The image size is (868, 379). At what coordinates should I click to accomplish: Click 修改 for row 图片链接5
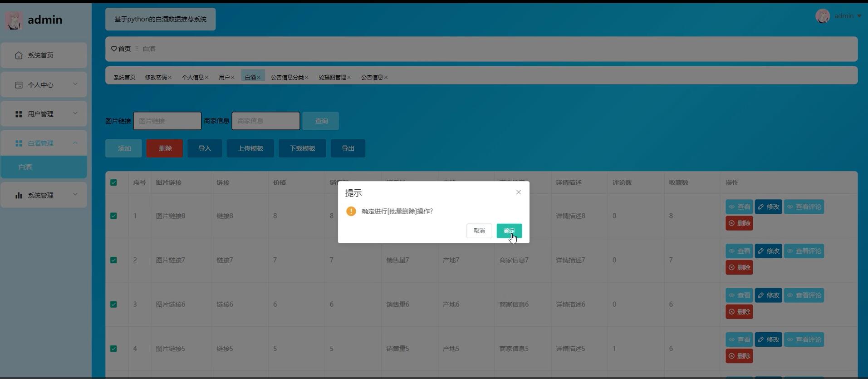point(768,340)
